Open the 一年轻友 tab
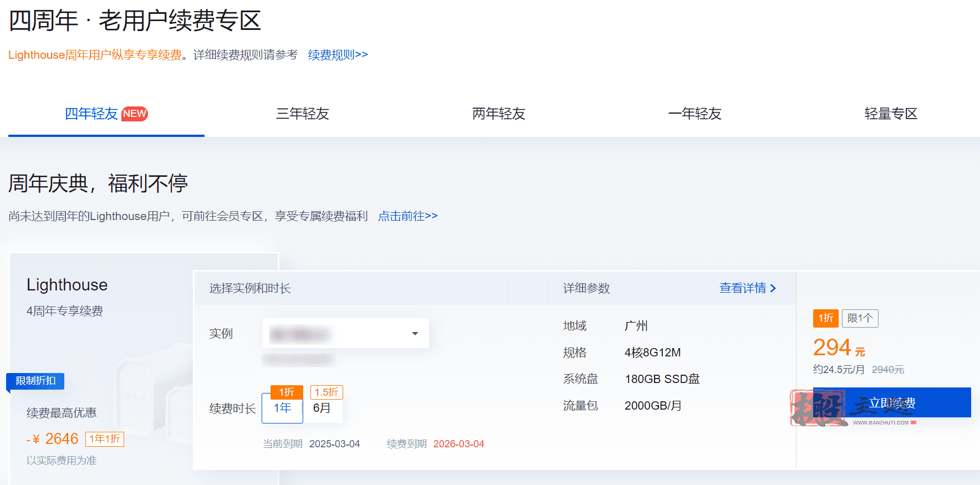This screenshot has width=980, height=485. (x=695, y=114)
